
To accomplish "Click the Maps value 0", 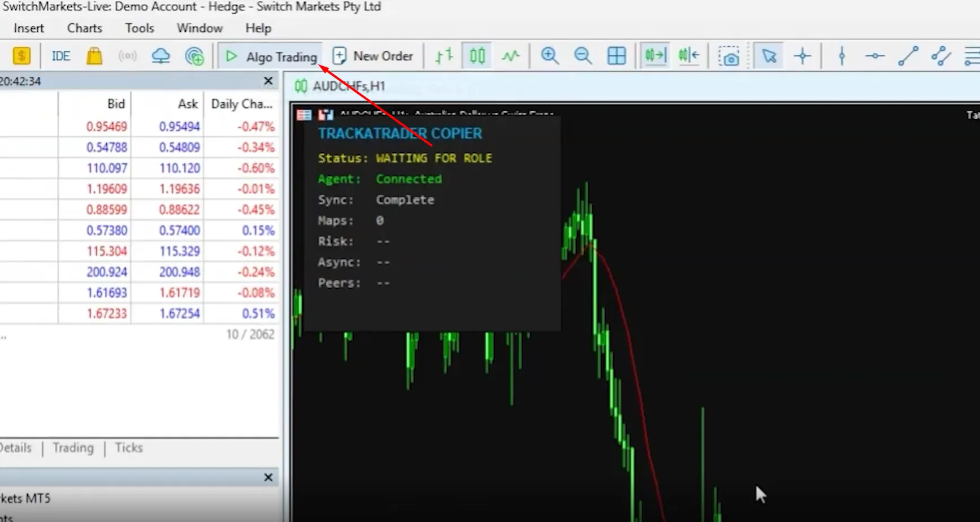I will click(x=380, y=221).
